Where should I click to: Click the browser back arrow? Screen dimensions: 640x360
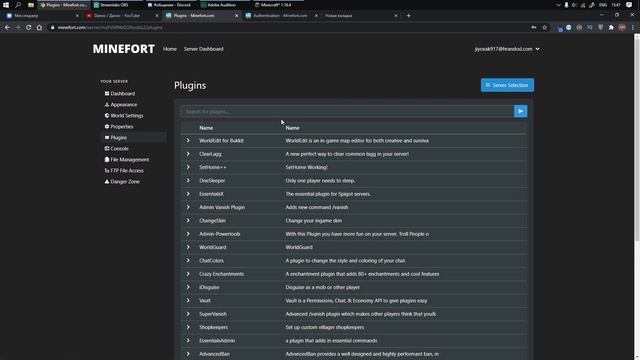[7, 27]
